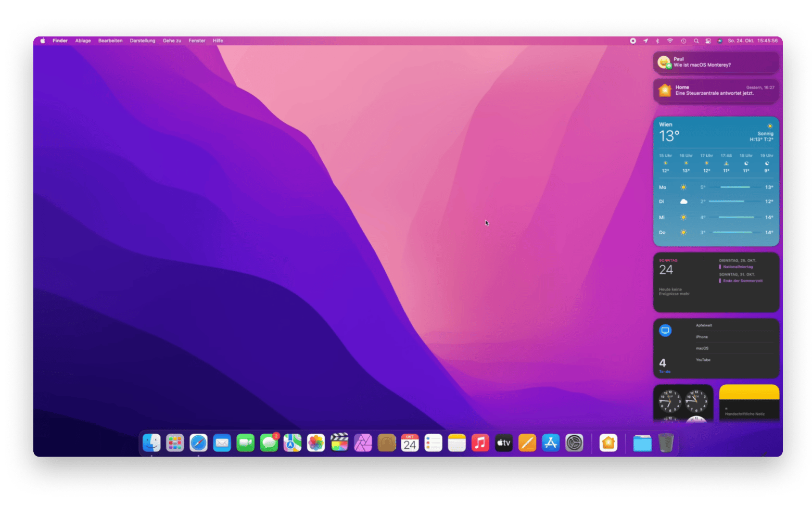The width and height of the screenshot is (812, 505).
Task: Open Calendar showing 24 in the Dock
Action: click(410, 443)
